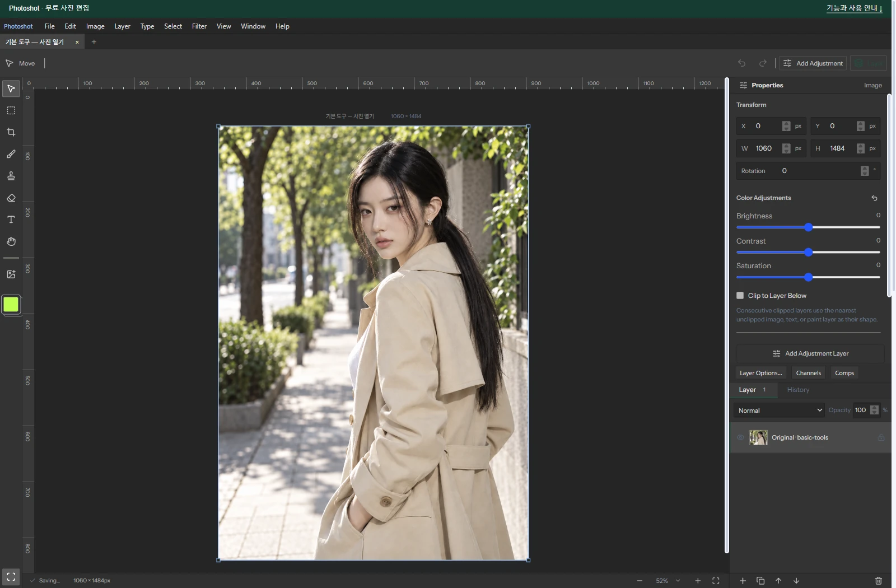Viewport: 896px width, 588px height.
Task: Open a new document tab with plus
Action: point(94,42)
